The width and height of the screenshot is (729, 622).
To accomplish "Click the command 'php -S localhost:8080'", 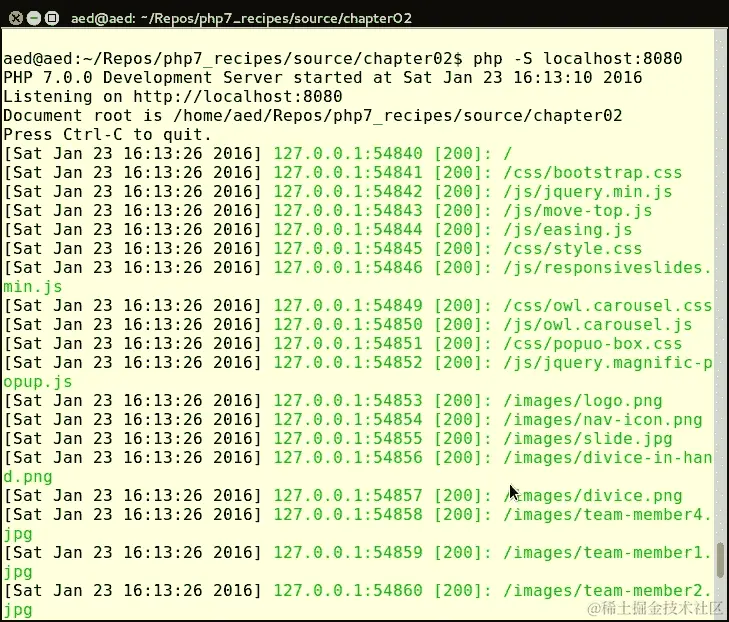I will [x=577, y=59].
